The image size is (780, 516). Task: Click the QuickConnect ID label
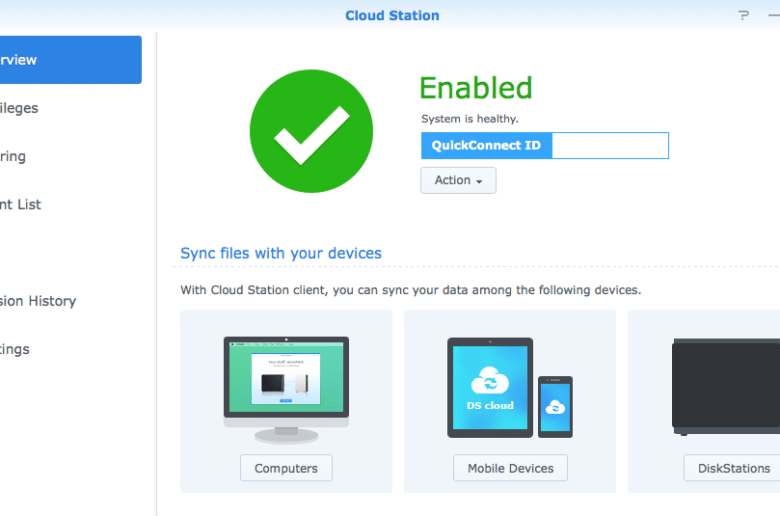coord(487,145)
